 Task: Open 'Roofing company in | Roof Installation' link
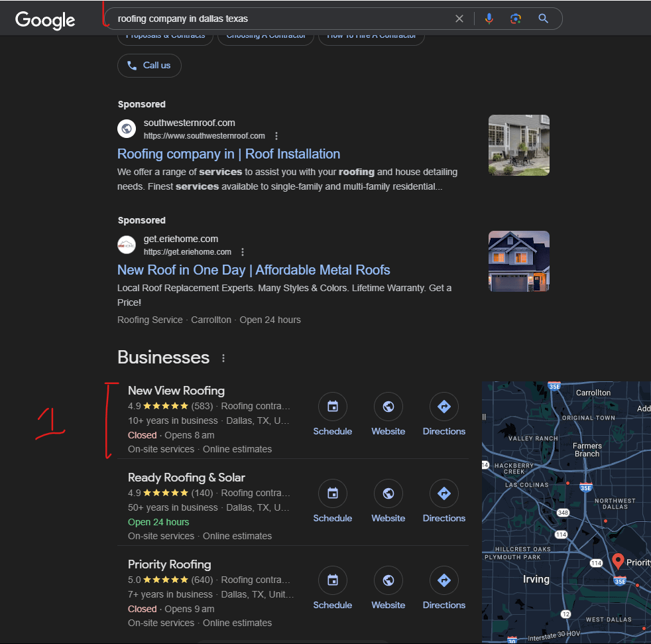(x=229, y=154)
